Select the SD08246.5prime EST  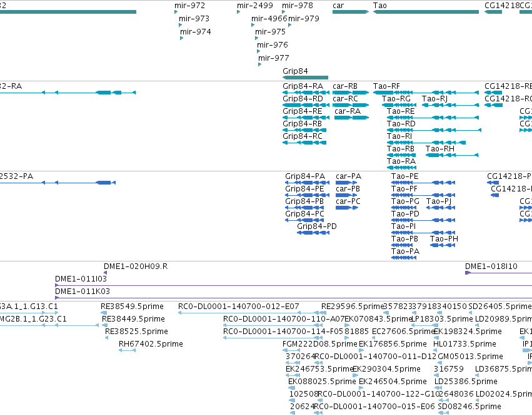(443, 413)
